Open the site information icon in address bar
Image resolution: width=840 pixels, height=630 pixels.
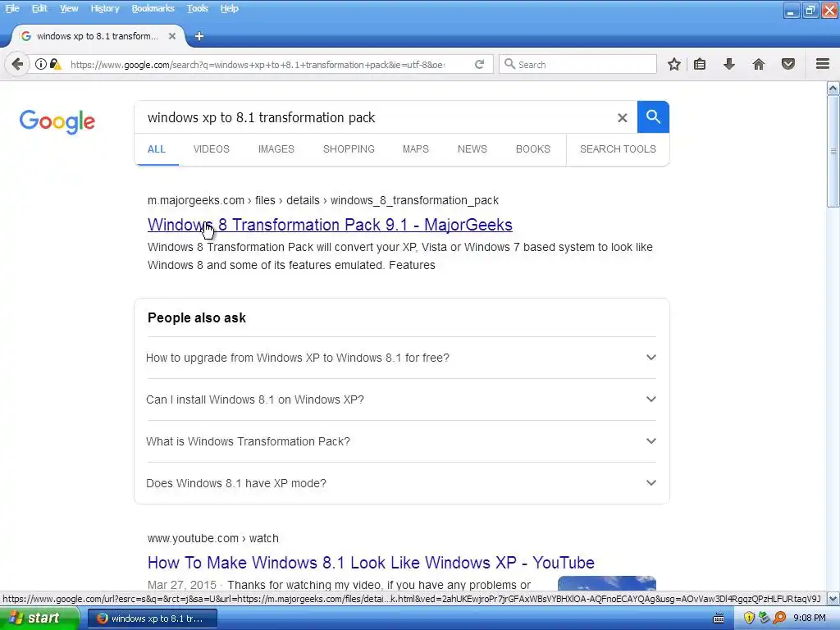[x=41, y=64]
